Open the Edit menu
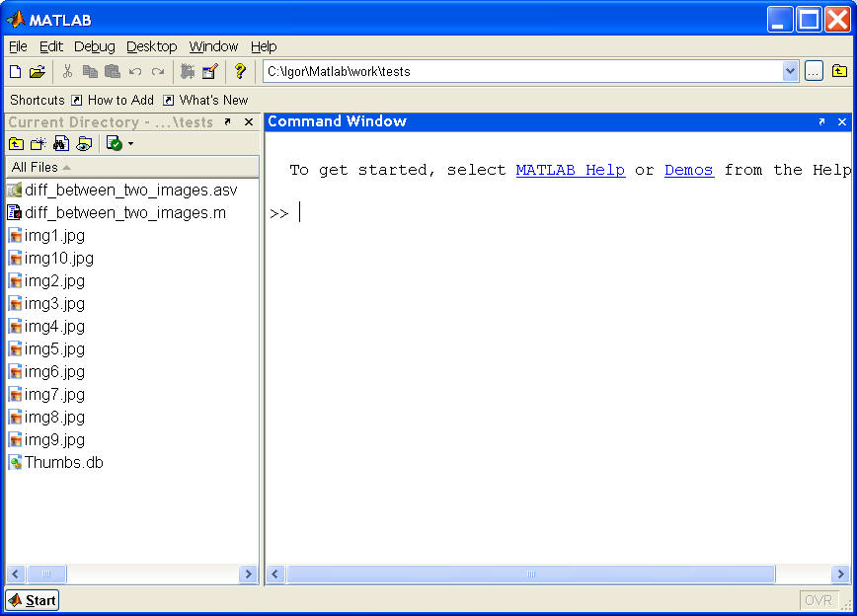 (x=51, y=47)
